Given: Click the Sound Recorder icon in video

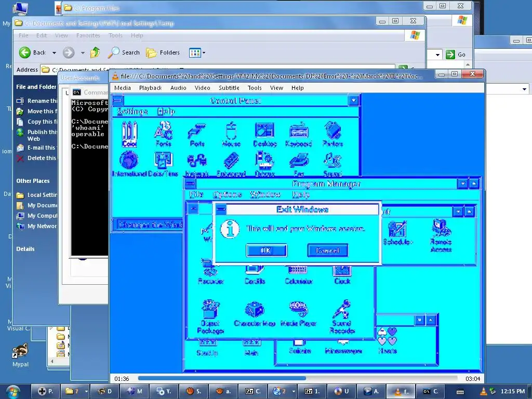Looking at the screenshot, I should [342, 317].
